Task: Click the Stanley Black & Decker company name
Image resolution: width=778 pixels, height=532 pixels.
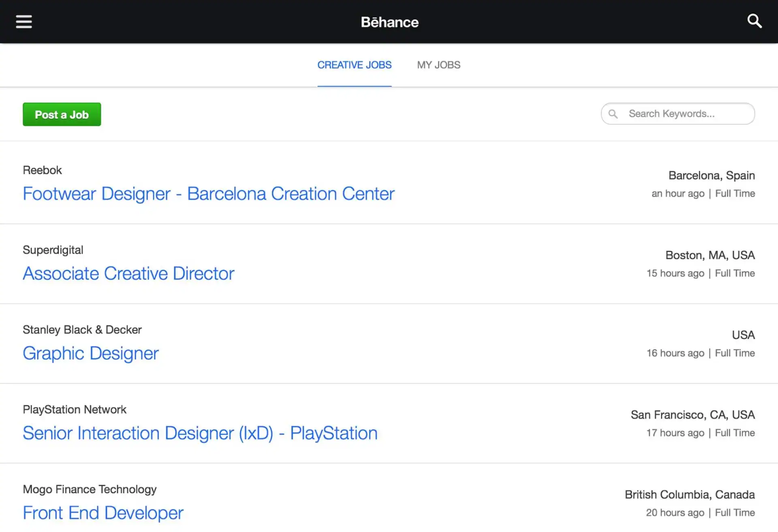Action: pos(82,330)
